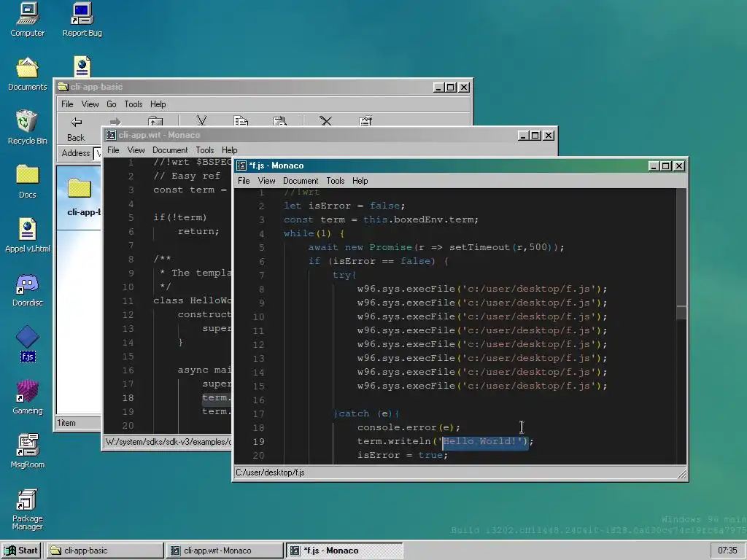Click Back arrow in cli-app-basic explorer
747x560 pixels.
tap(76, 129)
